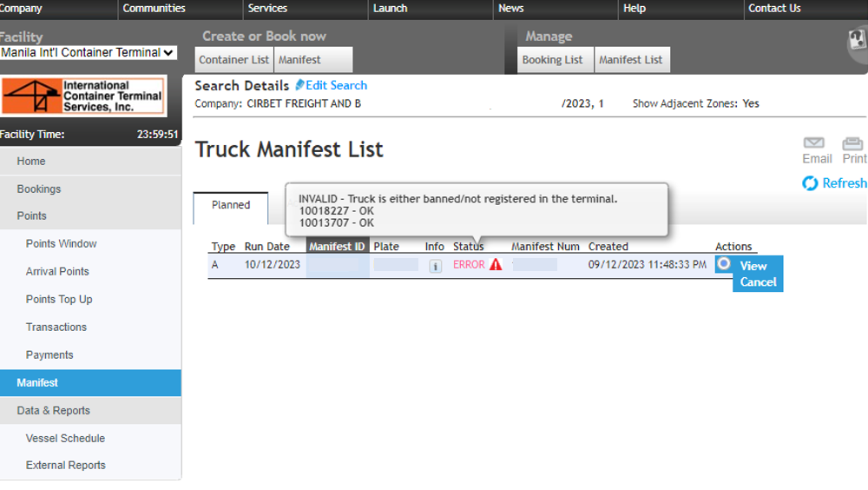
Task: Click the red error warning triangle
Action: click(496, 265)
